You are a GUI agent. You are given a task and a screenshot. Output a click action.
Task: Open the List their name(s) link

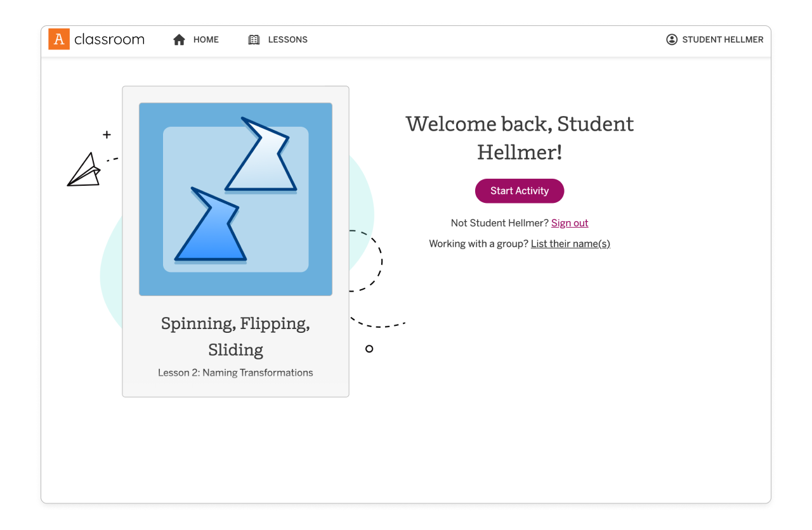[x=570, y=243]
